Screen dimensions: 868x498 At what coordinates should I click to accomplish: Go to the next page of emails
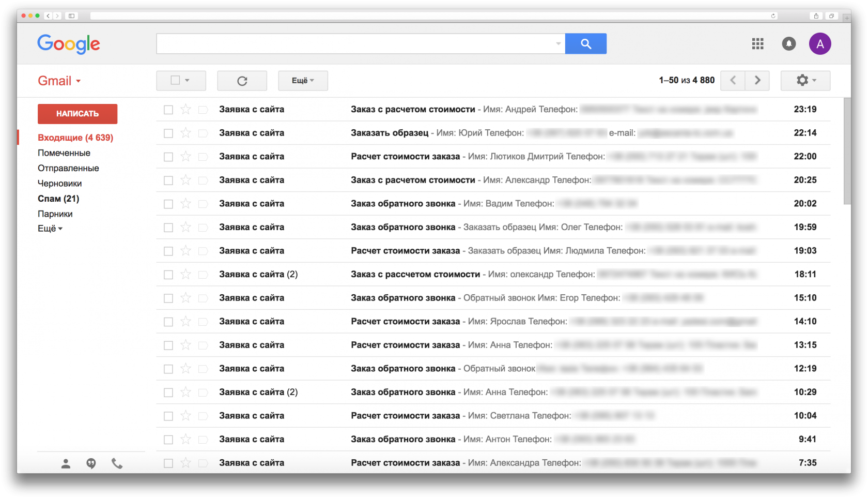(x=757, y=80)
